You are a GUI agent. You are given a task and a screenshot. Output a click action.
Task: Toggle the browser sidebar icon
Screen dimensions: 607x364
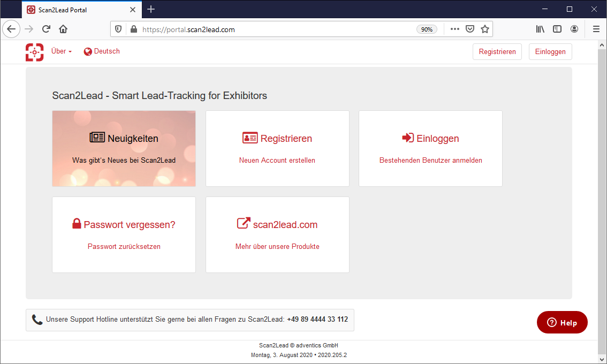click(557, 29)
